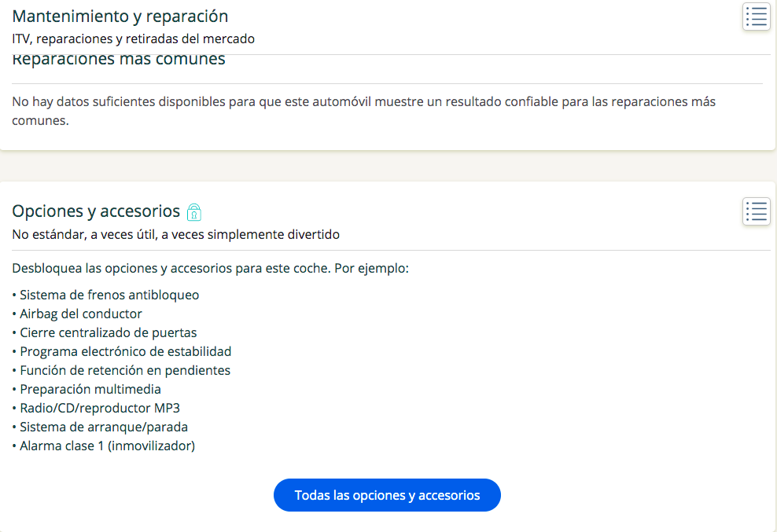Select the Radio/CD/reproductor MP3 item
Screen dimensions: 777x532
96,408
